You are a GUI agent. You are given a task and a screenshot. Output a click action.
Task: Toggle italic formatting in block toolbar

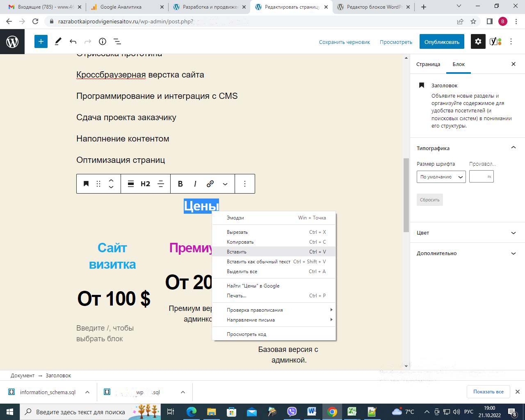195,184
